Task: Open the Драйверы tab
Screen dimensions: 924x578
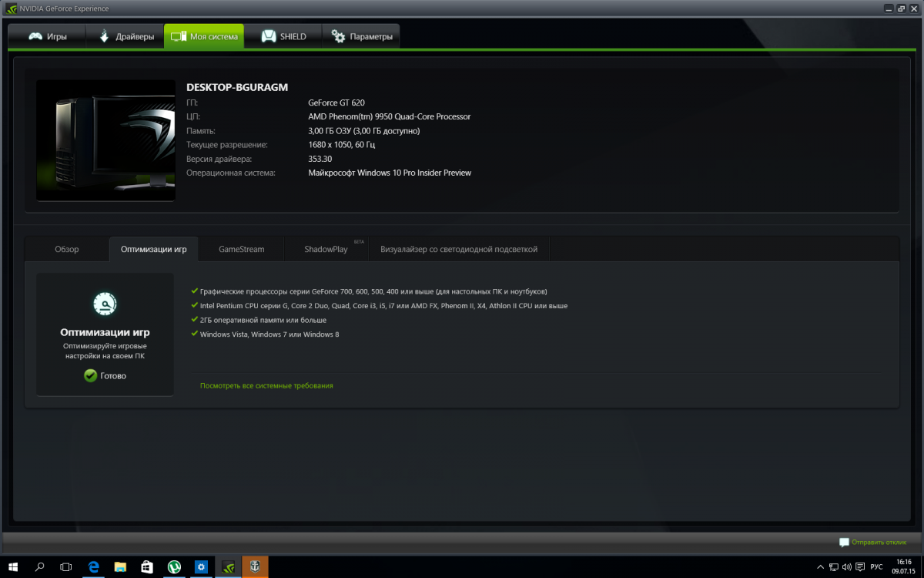Action: point(126,36)
